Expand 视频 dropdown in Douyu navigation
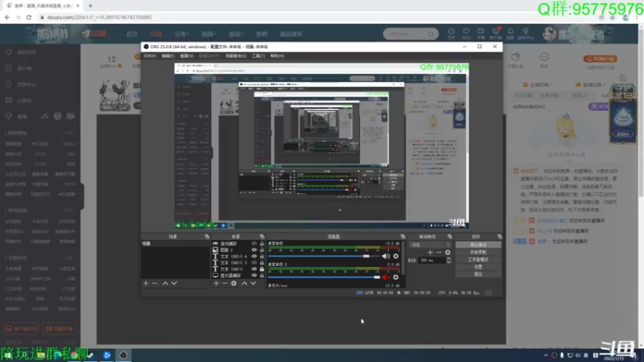The width and height of the screenshot is (644, 362). (208, 34)
